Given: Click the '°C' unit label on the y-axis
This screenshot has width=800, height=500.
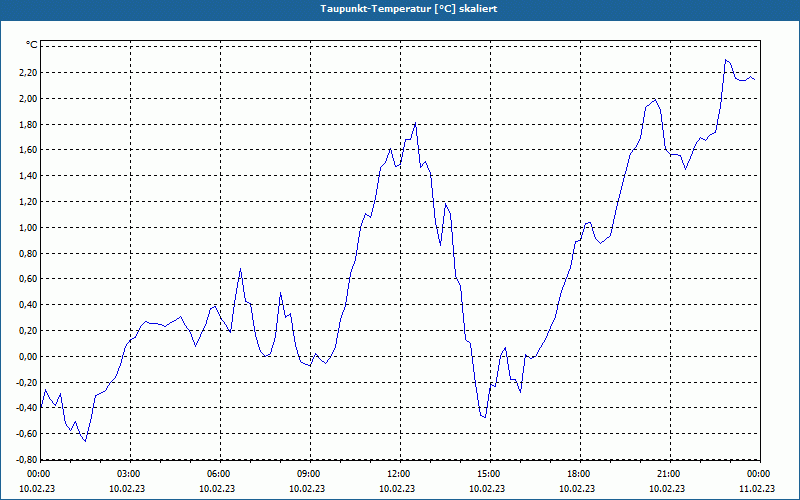Looking at the screenshot, I should [32, 45].
